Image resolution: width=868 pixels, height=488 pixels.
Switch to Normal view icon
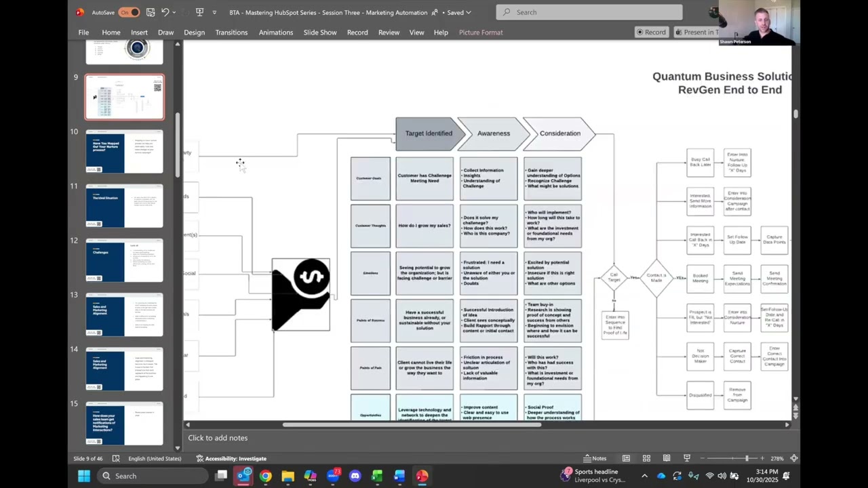pyautogui.click(x=626, y=458)
